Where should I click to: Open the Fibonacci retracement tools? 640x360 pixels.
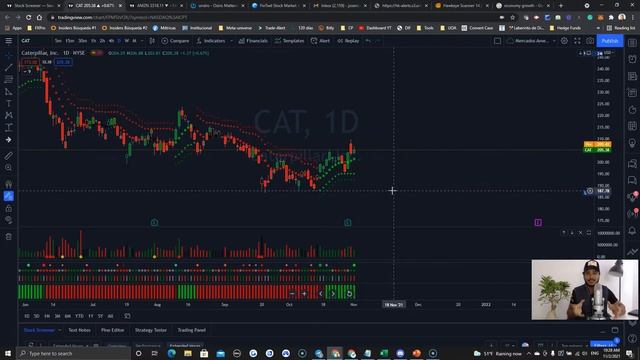click(x=9, y=79)
